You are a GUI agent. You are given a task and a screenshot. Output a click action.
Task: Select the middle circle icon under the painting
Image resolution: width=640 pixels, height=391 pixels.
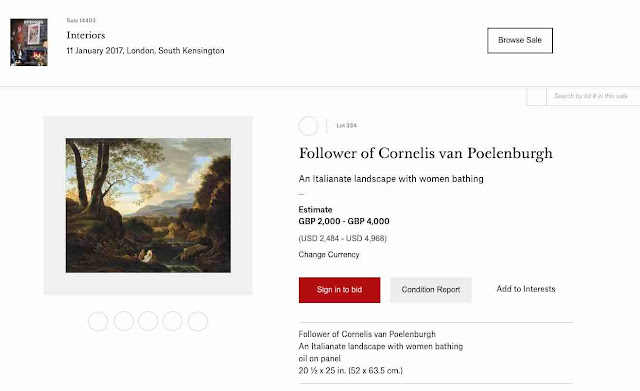pos(148,321)
